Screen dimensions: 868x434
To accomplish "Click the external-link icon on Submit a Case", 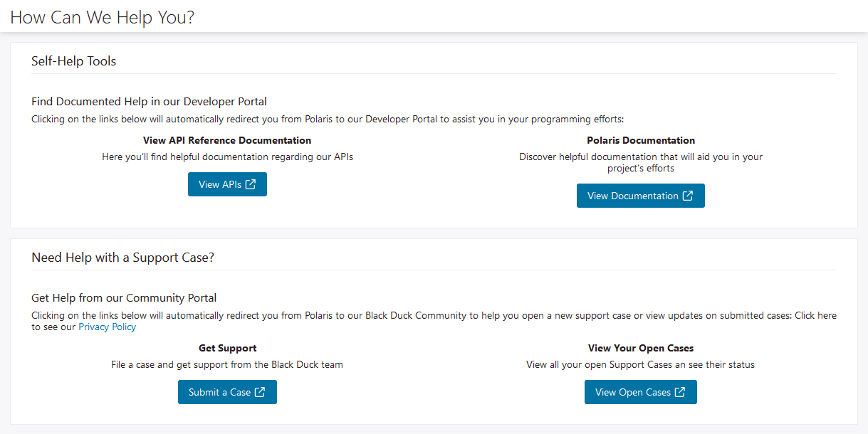I will [x=260, y=392].
